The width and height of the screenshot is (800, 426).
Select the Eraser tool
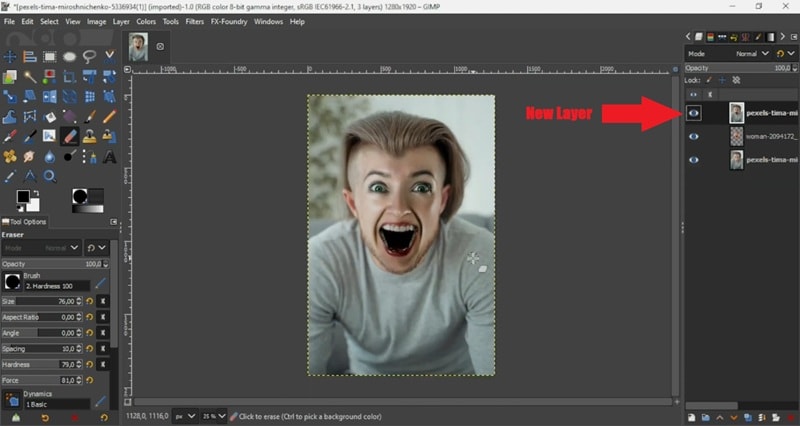click(x=69, y=136)
